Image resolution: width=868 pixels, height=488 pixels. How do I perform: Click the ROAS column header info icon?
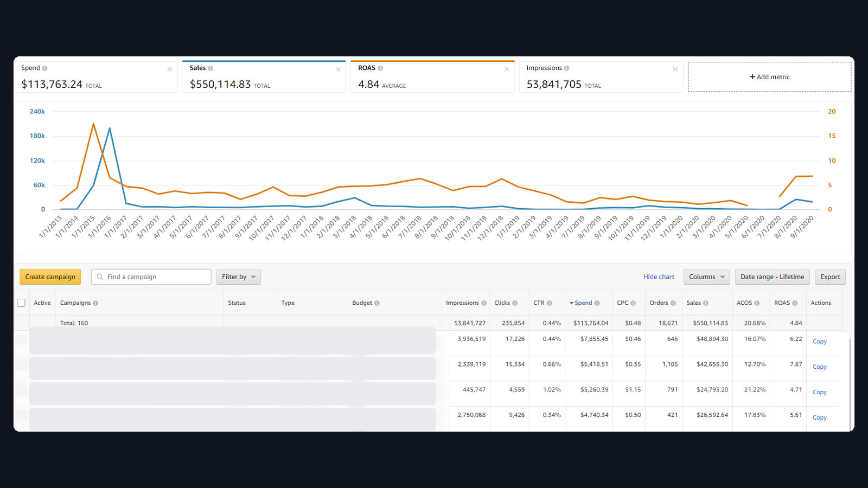coord(795,303)
